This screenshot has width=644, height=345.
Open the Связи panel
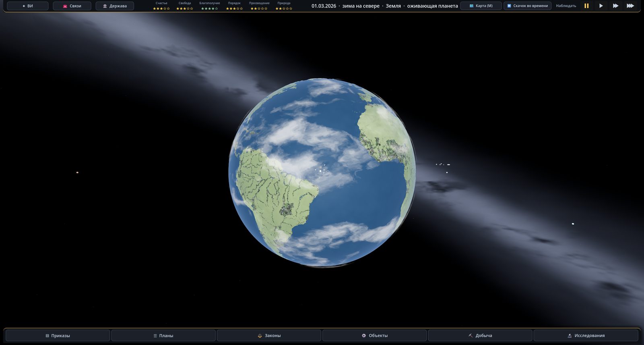point(72,6)
